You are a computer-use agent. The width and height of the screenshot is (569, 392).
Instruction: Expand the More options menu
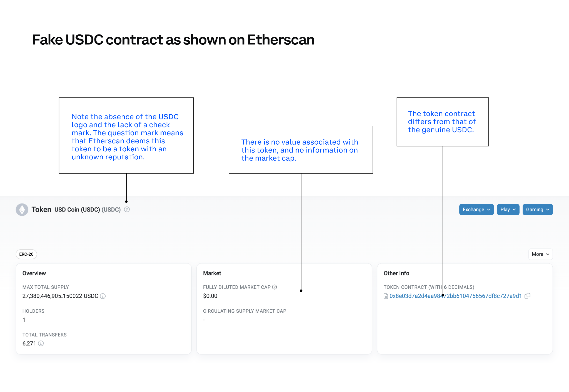coord(540,254)
